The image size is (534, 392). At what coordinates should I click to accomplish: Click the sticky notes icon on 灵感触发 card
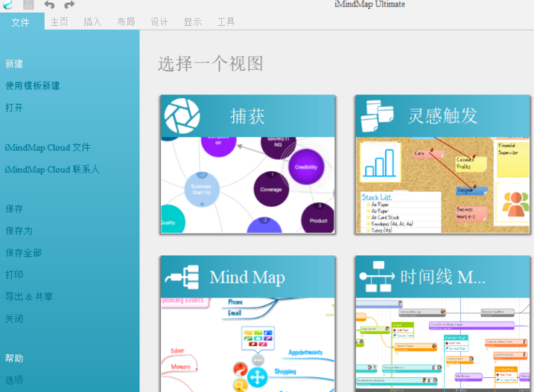[x=377, y=116]
